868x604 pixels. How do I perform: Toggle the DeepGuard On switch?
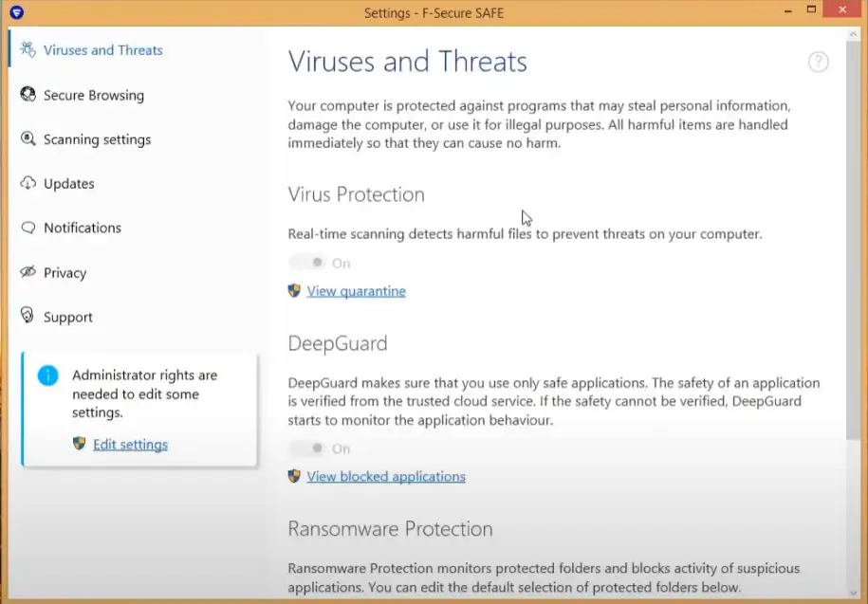click(307, 448)
